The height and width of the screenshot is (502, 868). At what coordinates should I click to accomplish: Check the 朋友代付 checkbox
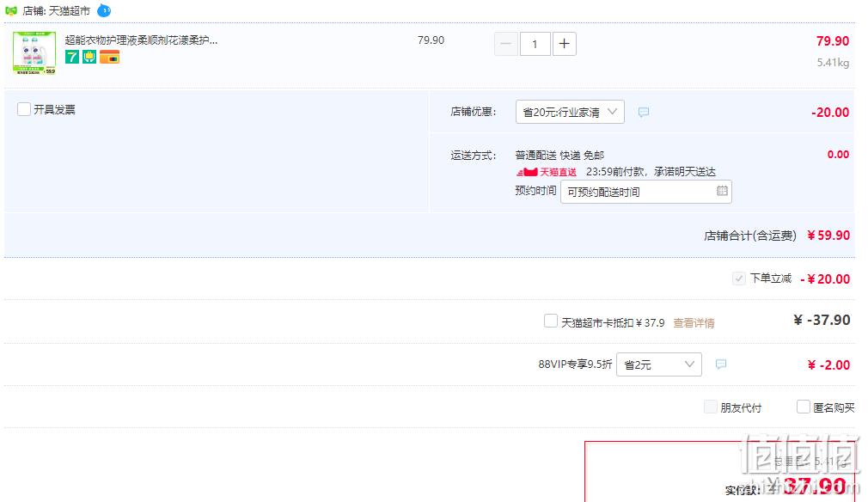pos(711,407)
